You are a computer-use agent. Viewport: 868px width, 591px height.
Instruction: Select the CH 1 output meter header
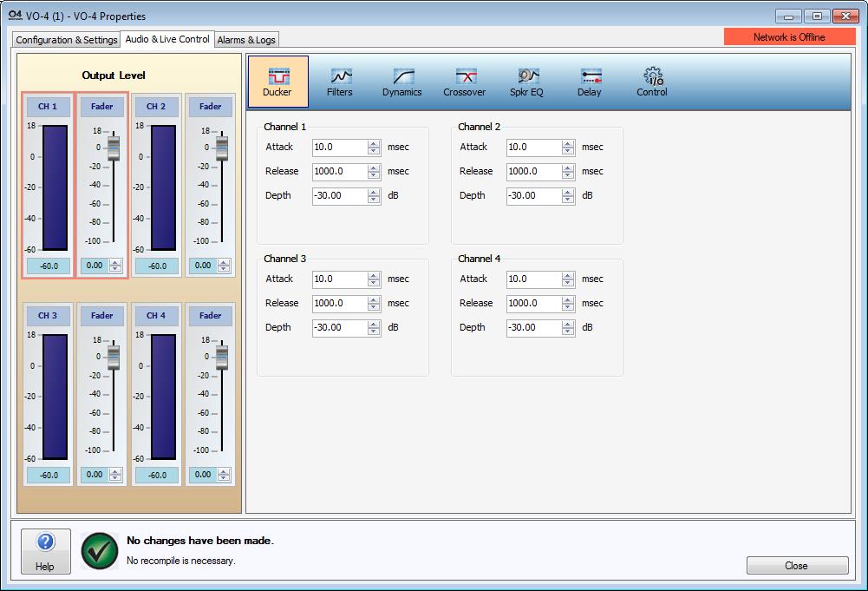click(x=48, y=107)
